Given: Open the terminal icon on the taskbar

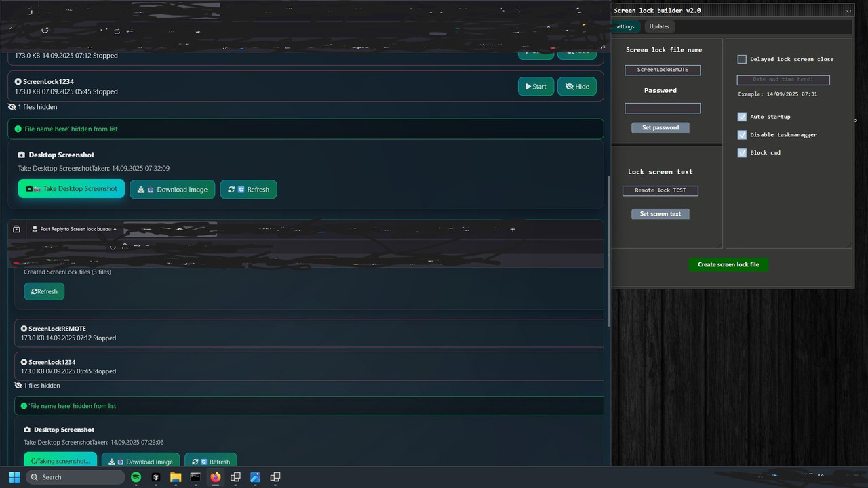Looking at the screenshot, I should 195,477.
